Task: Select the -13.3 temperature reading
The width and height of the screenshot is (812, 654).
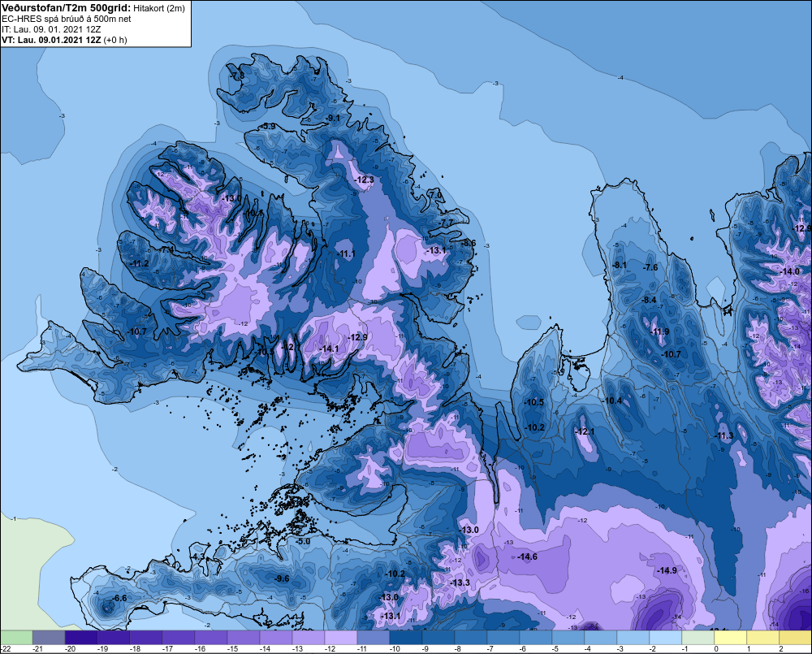Action: click(460, 583)
